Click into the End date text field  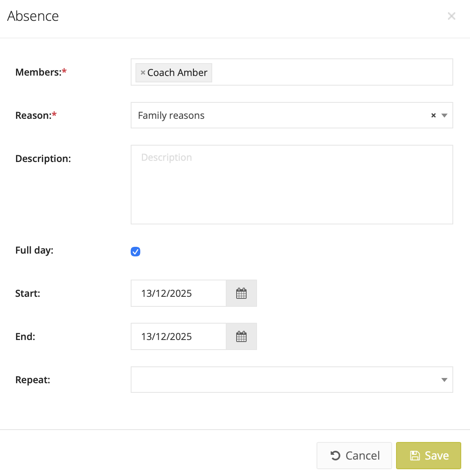[178, 337]
